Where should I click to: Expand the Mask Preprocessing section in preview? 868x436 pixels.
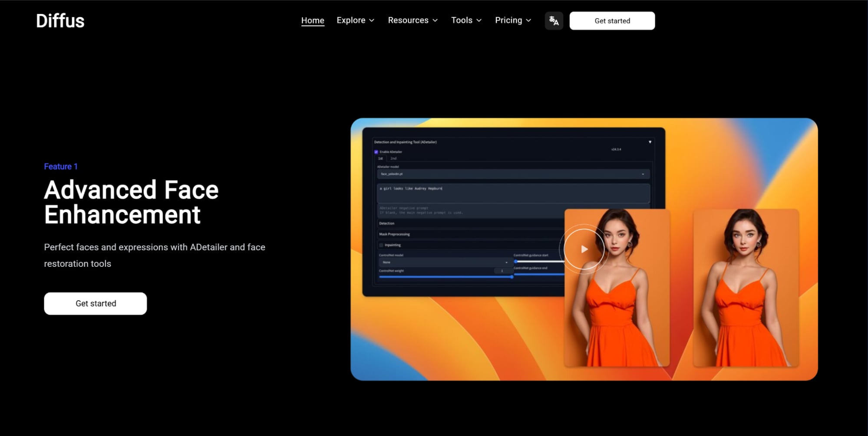[471, 234]
